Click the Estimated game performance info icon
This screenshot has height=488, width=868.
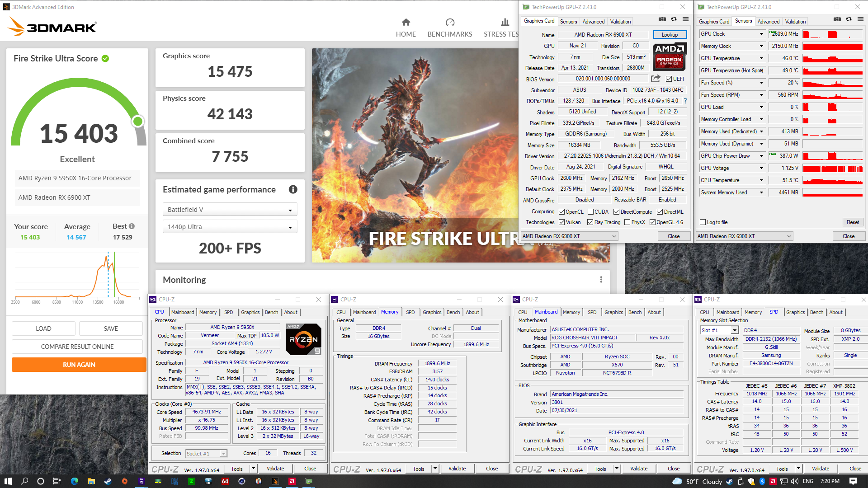(x=293, y=190)
